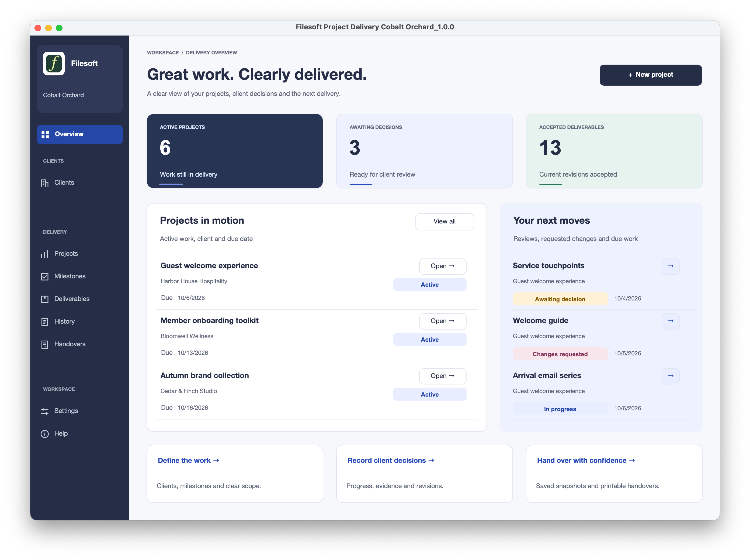The height and width of the screenshot is (560, 750).
Task: Click Active badge for Harbor House Hospitality
Action: point(430,285)
